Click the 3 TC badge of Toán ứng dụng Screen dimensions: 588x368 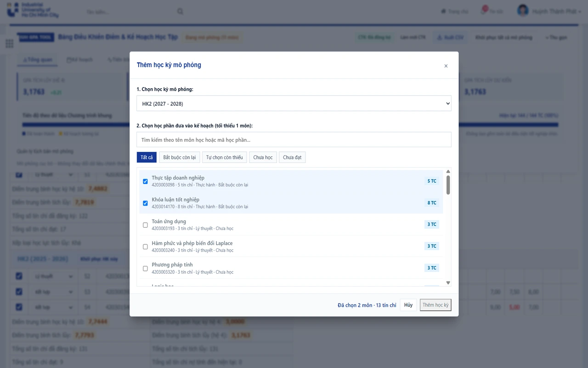coord(432,224)
